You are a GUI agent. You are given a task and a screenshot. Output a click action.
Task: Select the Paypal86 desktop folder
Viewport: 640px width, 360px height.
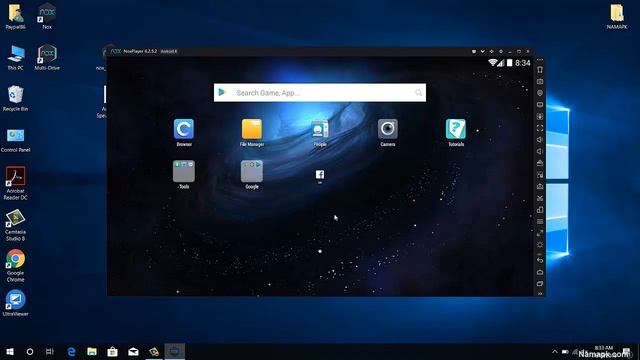point(15,16)
